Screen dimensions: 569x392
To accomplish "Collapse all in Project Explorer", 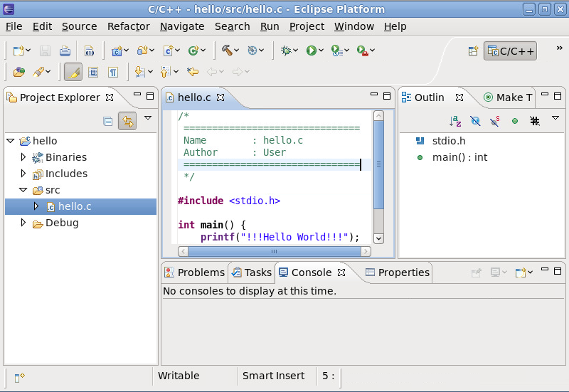I will (x=108, y=121).
